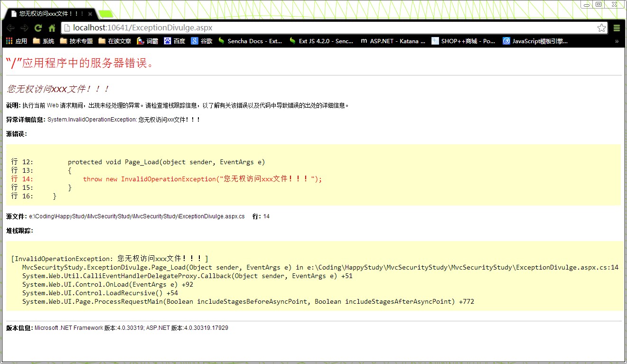Screen dimensions: 627x364
Task: Open the Sencha Docs bookmark link
Action: (x=250, y=41)
